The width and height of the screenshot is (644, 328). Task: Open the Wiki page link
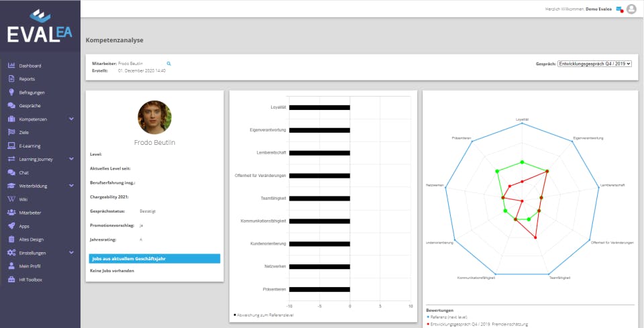(23, 199)
